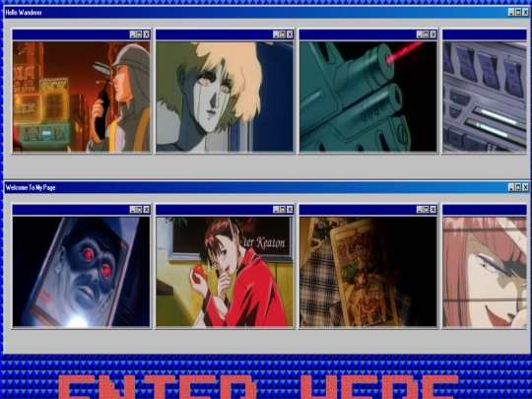The width and height of the screenshot is (532, 399).
Task: Maximize the laser gun image window
Action: (x=427, y=34)
